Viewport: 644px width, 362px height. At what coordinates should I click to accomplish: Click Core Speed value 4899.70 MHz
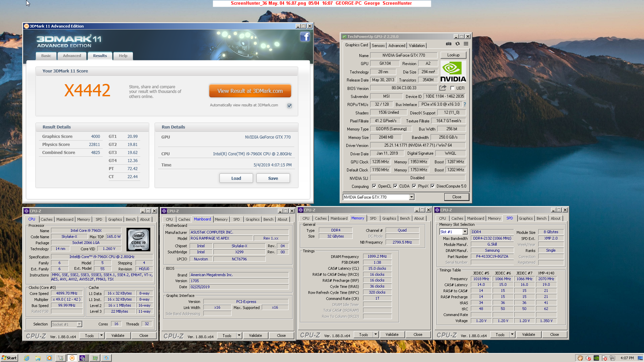tap(67, 293)
